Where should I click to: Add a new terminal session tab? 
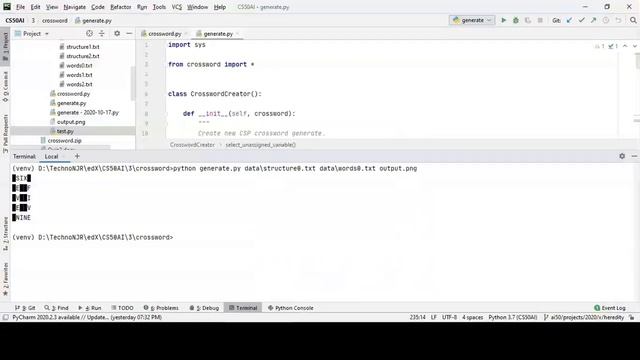pos(77,156)
